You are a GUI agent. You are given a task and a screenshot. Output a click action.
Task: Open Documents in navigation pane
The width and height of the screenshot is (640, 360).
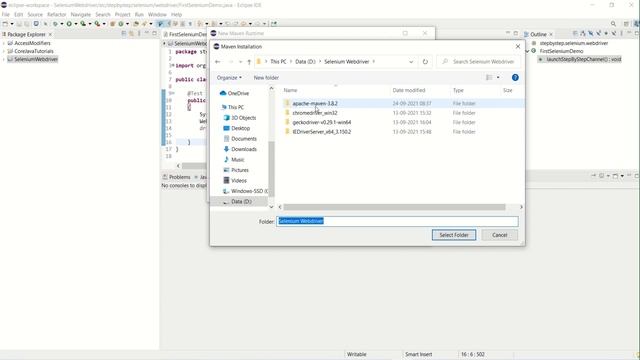(x=240, y=139)
